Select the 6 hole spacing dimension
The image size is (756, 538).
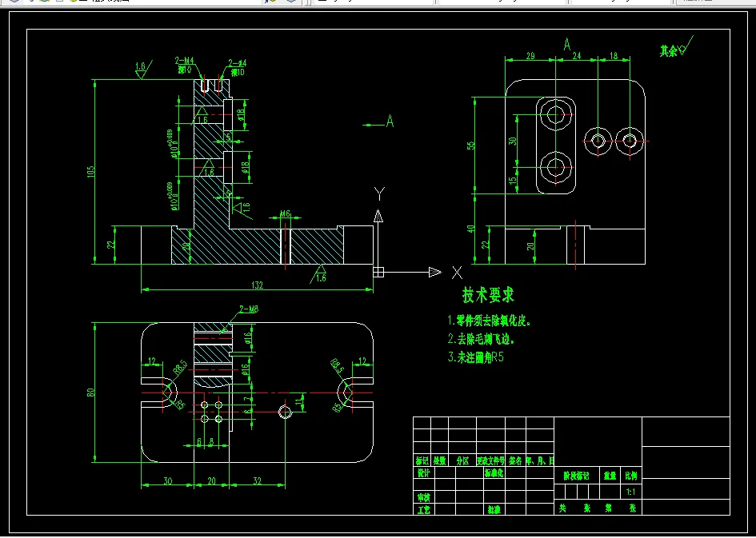pos(199,441)
